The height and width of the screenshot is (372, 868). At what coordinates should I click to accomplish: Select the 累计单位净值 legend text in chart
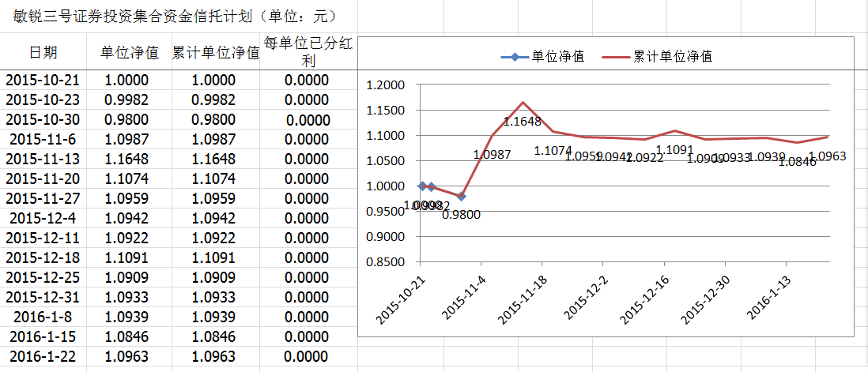pyautogui.click(x=673, y=57)
